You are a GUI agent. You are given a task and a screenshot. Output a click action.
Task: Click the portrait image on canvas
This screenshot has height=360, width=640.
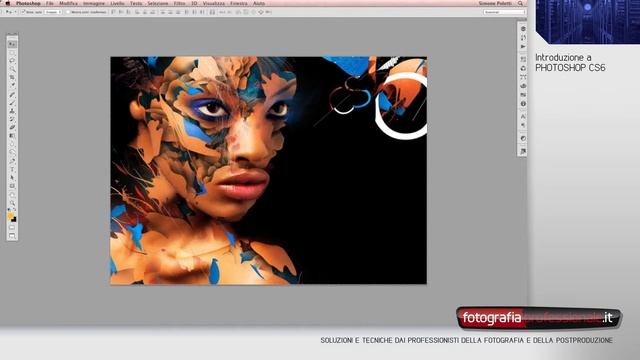[269, 170]
